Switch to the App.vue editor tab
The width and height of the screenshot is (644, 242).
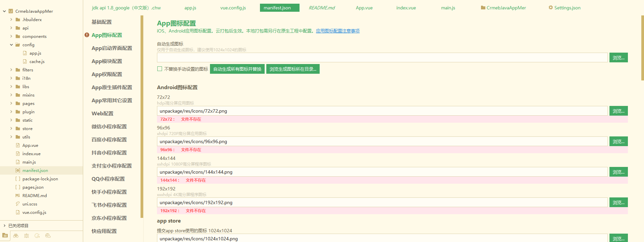click(x=364, y=8)
